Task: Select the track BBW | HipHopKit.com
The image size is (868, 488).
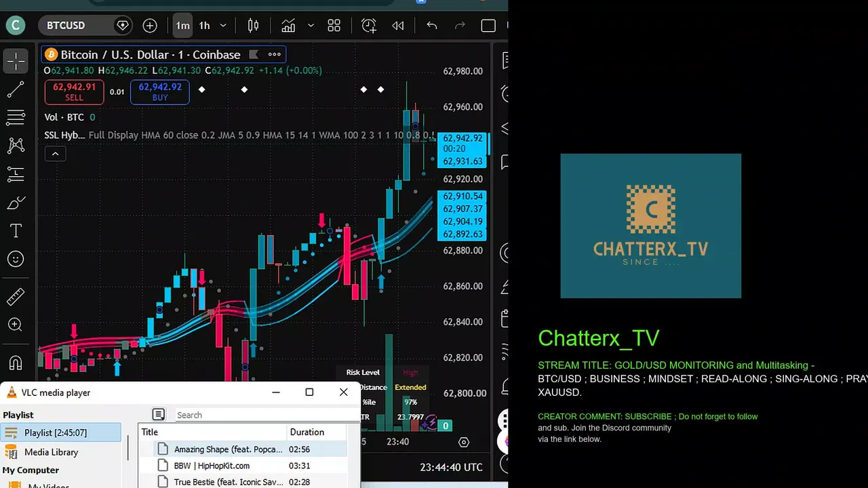Action: 243,466
